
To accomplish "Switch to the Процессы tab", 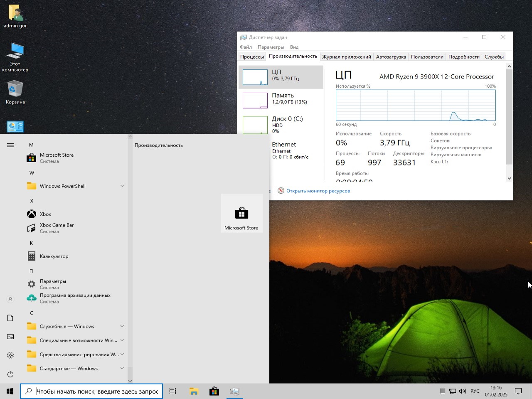I will pos(252,57).
